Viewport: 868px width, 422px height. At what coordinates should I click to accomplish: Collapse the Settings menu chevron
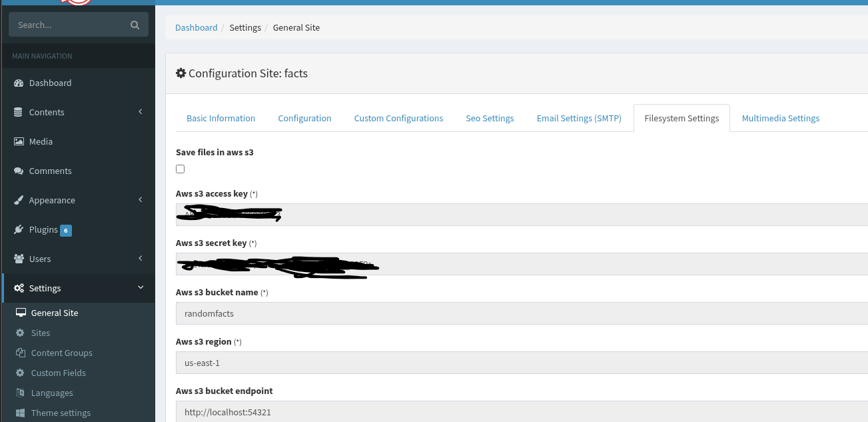tap(141, 288)
